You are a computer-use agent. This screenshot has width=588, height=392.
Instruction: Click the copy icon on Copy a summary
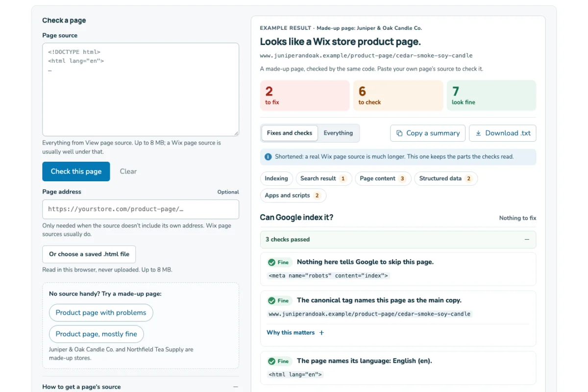point(399,133)
